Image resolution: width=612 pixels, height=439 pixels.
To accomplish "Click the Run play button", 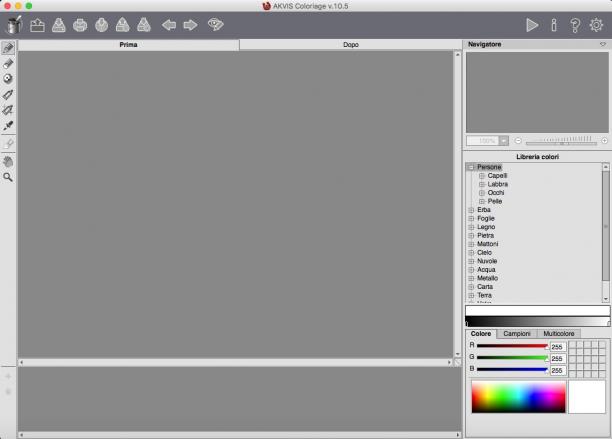I will click(x=532, y=25).
